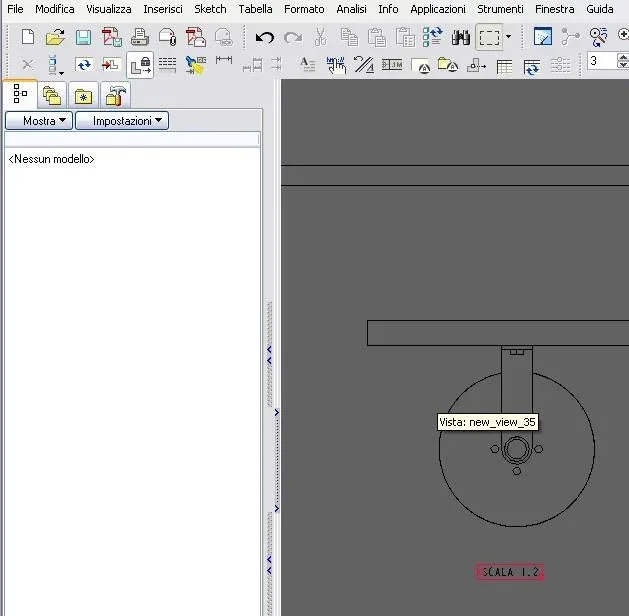Switch to the favorites folder tab
The height and width of the screenshot is (616, 629).
(x=83, y=95)
